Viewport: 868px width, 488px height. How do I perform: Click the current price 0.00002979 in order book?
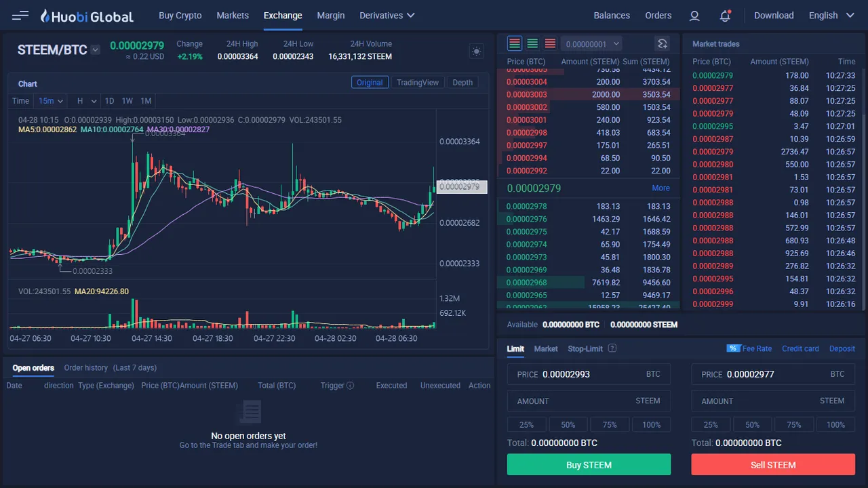tap(534, 188)
